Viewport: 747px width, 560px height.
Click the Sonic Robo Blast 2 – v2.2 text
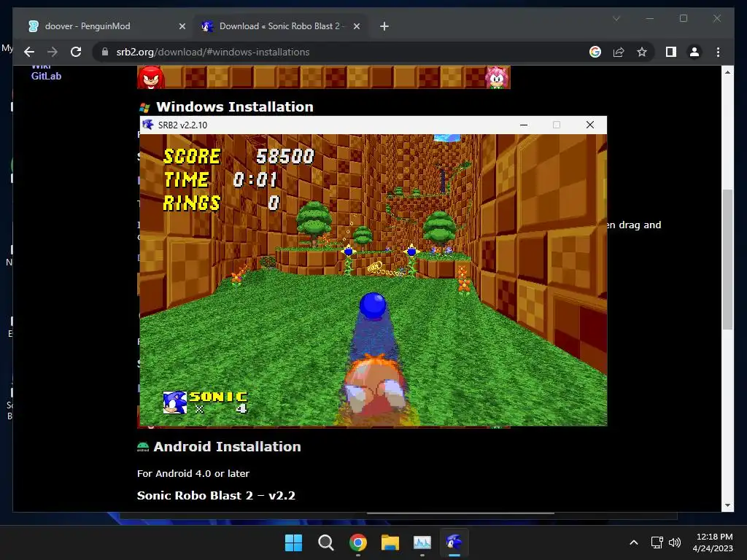click(216, 496)
